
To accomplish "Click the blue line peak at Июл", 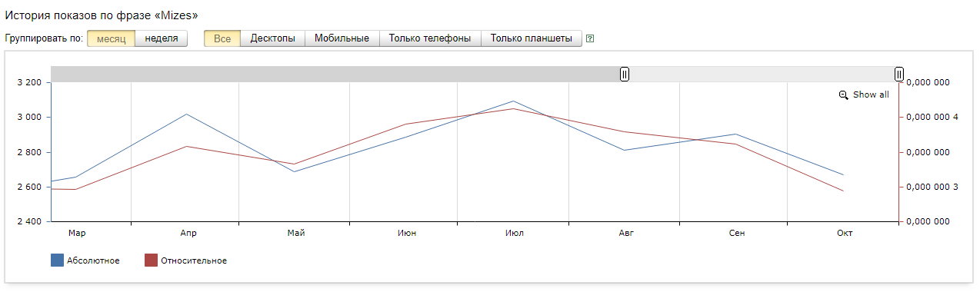I will (x=514, y=101).
